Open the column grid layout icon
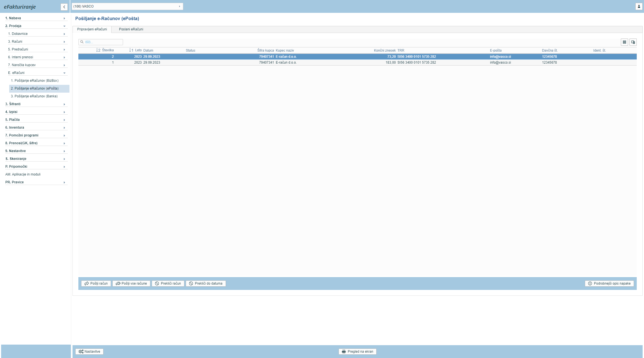644x358 pixels. [x=624, y=42]
